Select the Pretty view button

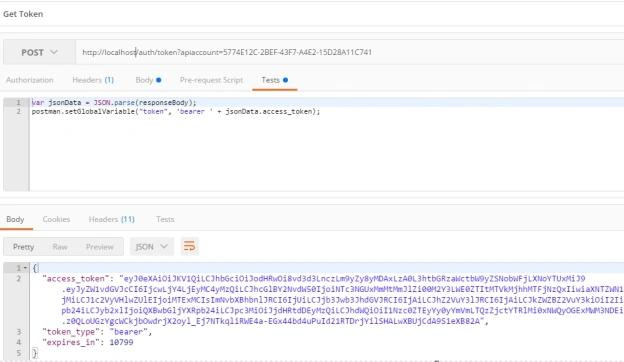coord(23,247)
